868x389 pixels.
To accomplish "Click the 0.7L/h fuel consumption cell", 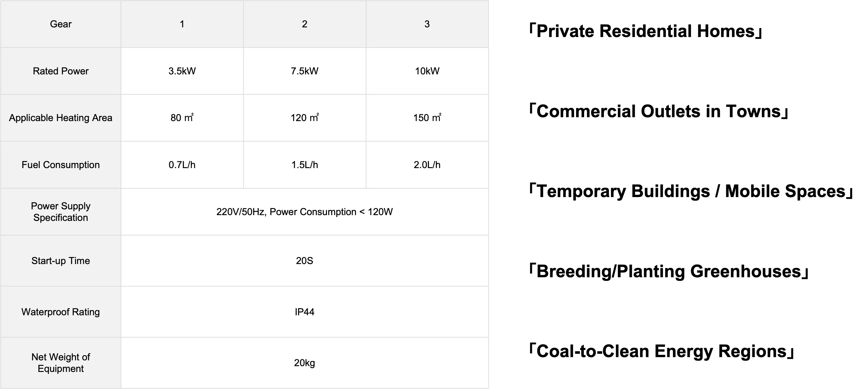I will coord(182,165).
